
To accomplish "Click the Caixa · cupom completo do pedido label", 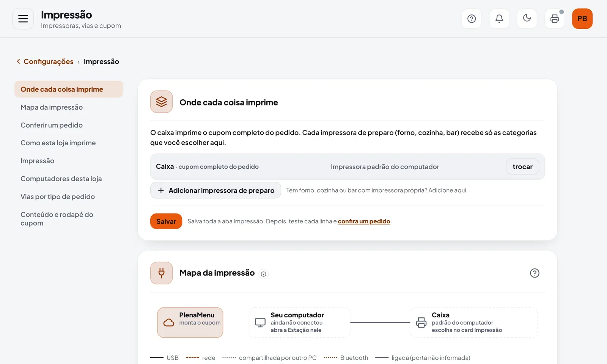I will 207,166.
